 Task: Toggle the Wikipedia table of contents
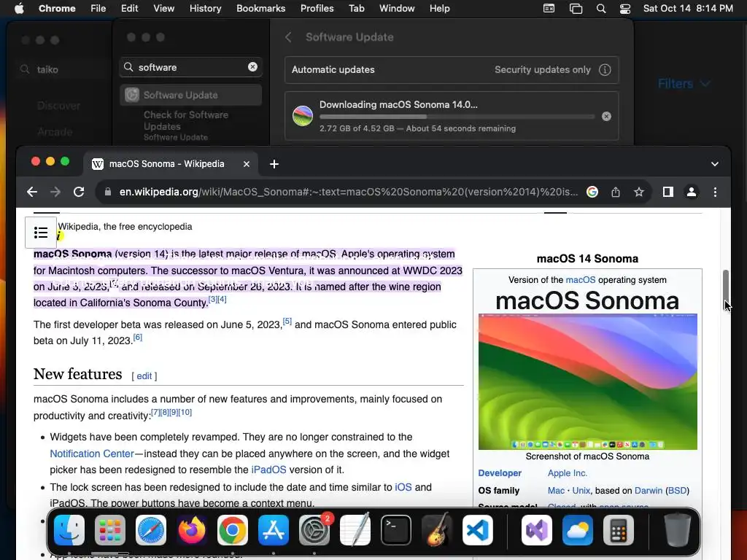[41, 233]
